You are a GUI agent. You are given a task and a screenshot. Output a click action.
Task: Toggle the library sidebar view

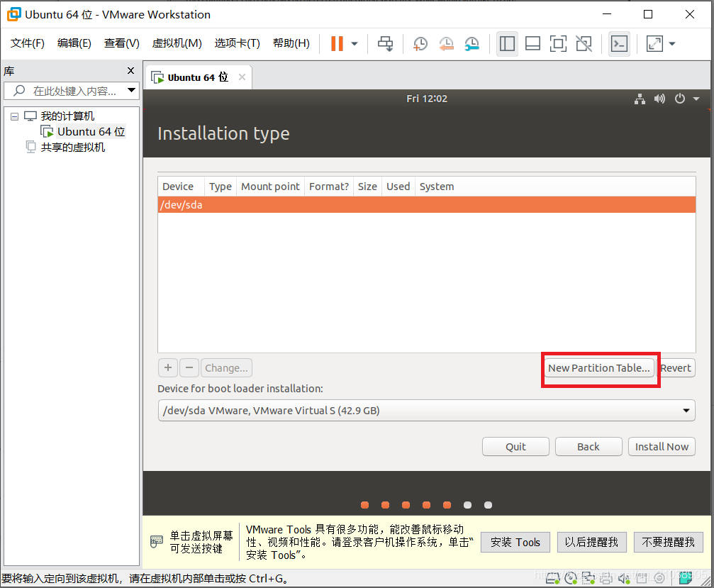point(507,44)
